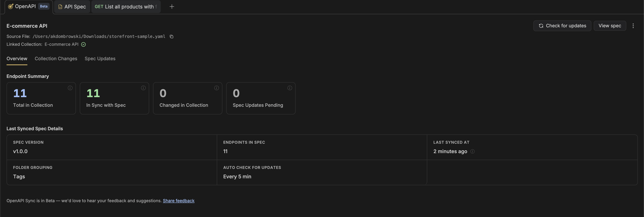Click the OpenAPI target logo icon

[x=10, y=6]
